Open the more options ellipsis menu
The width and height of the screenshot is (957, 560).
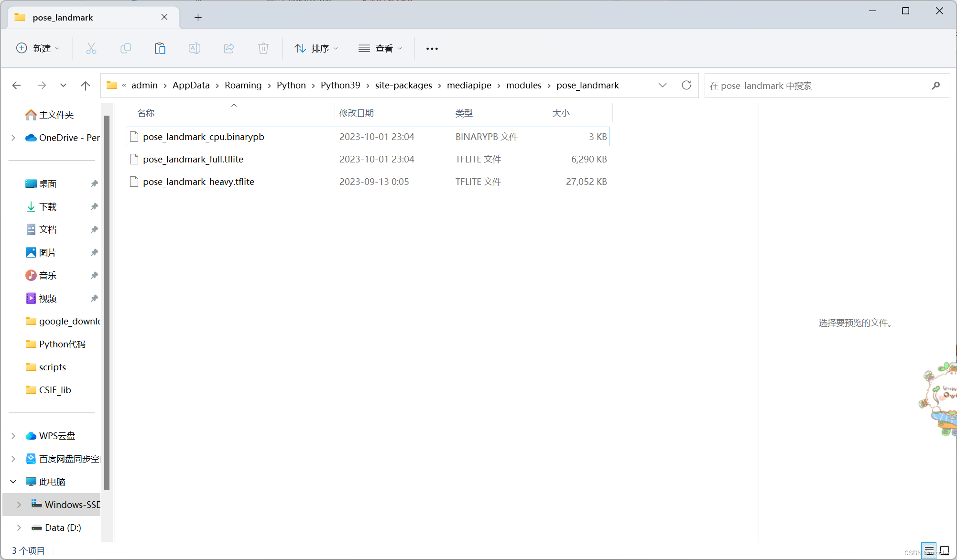[x=432, y=48]
